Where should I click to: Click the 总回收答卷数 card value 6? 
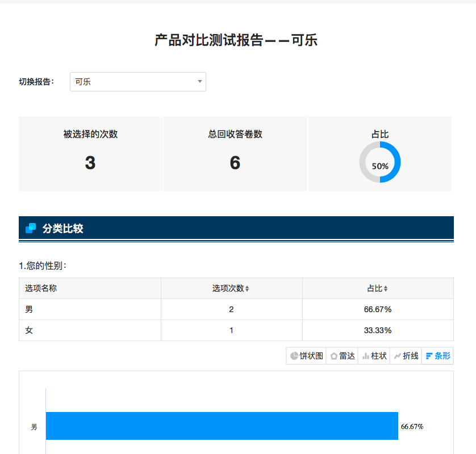point(235,162)
